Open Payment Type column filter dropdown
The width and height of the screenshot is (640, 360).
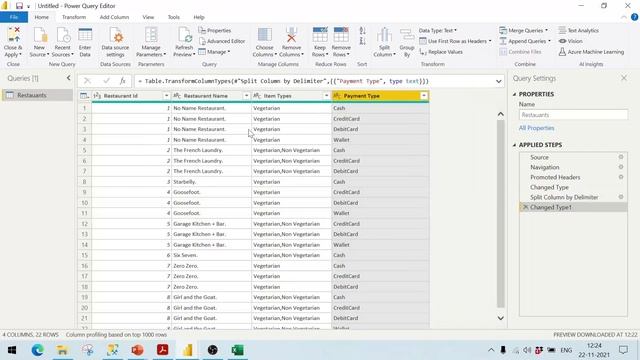[424, 96]
